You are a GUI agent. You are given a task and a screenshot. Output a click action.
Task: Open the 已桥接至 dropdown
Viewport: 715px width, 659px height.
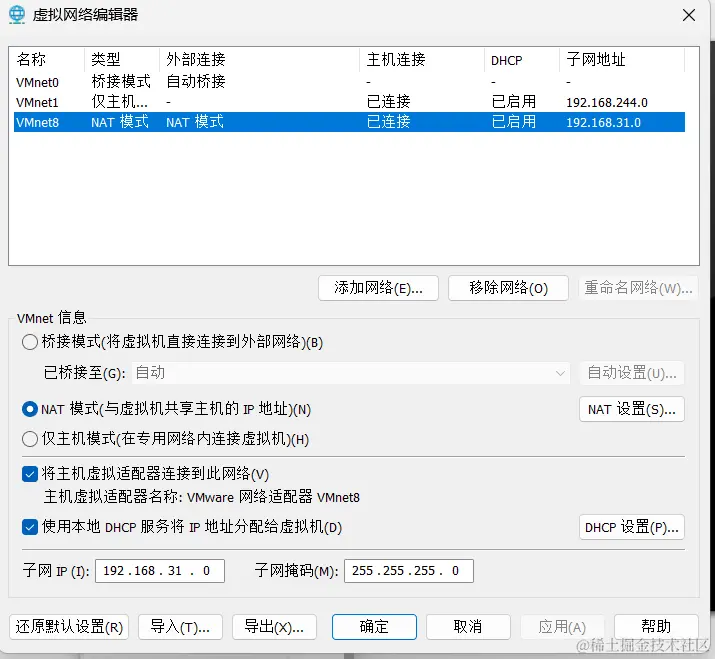351,373
